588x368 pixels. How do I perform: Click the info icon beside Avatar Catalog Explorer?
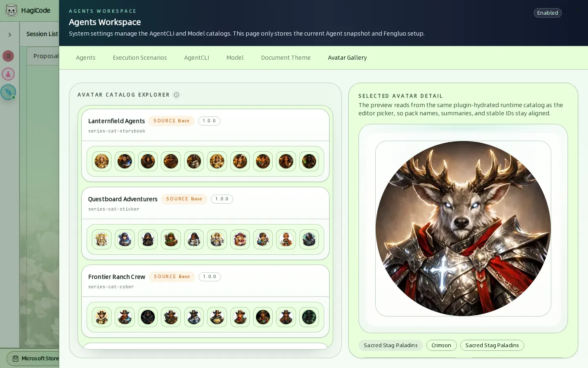tap(176, 95)
